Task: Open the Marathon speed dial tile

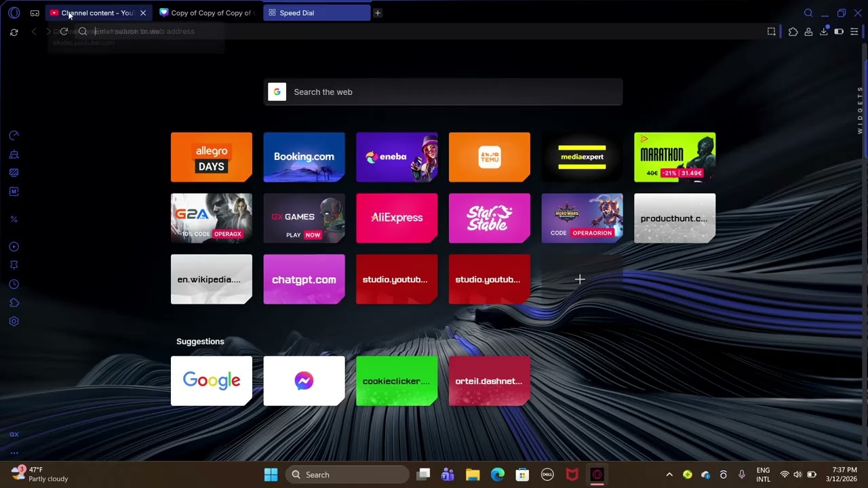Action: (x=675, y=157)
